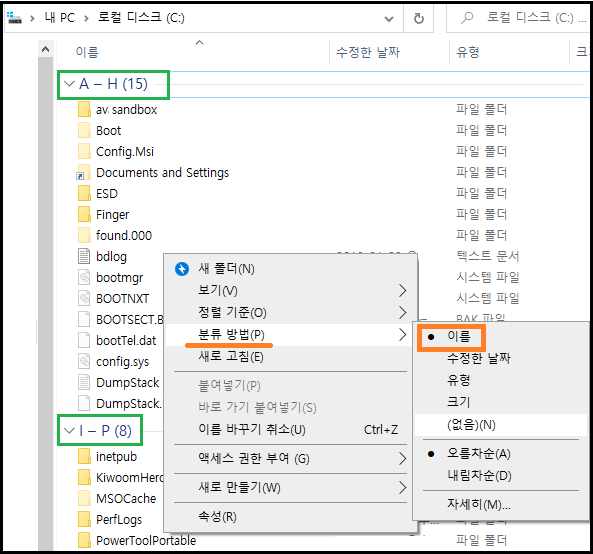Select the av.sandbox folder icon
This screenshot has height=554, width=593.
pyautogui.click(x=84, y=109)
